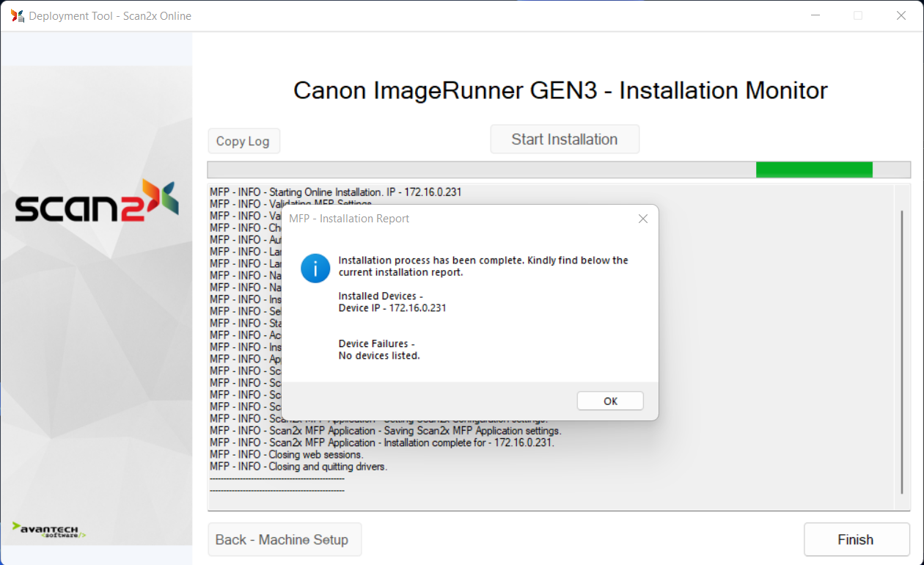Click the 'Installation complete for' log line
This screenshot has height=565, width=924.
click(x=411, y=442)
